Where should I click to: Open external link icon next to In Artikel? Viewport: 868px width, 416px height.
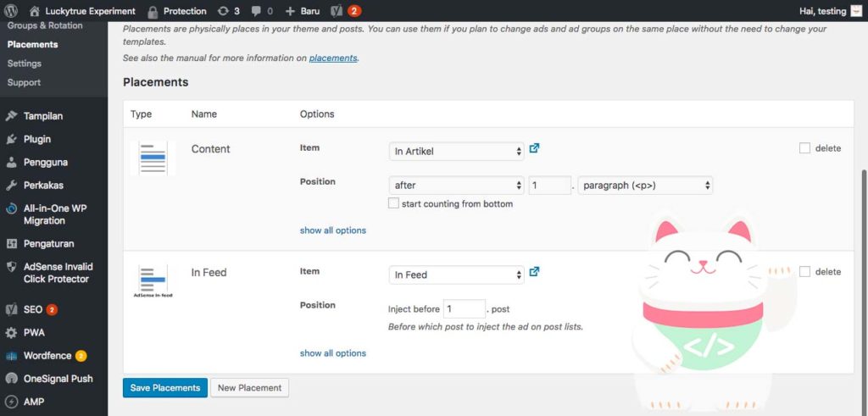click(535, 148)
